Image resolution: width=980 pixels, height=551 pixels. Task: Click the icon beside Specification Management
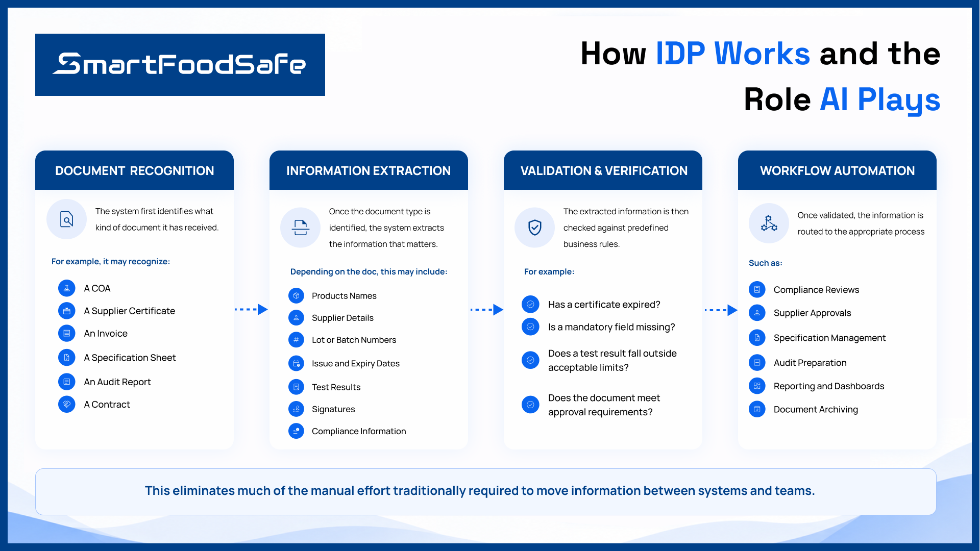pos(757,338)
